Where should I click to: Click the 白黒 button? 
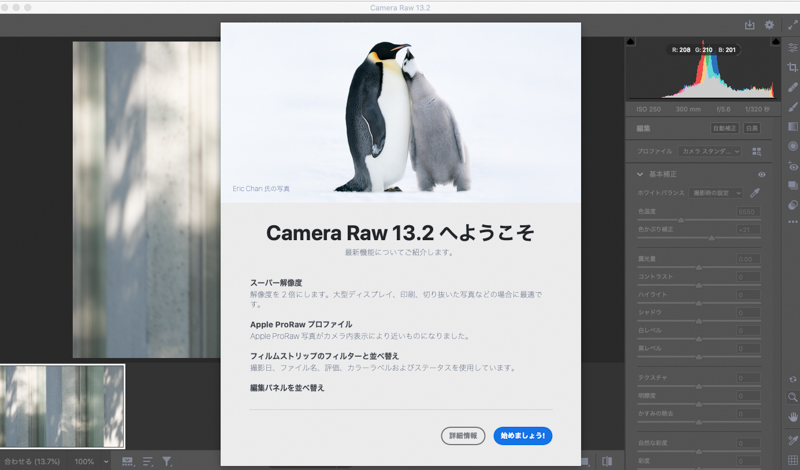(752, 128)
